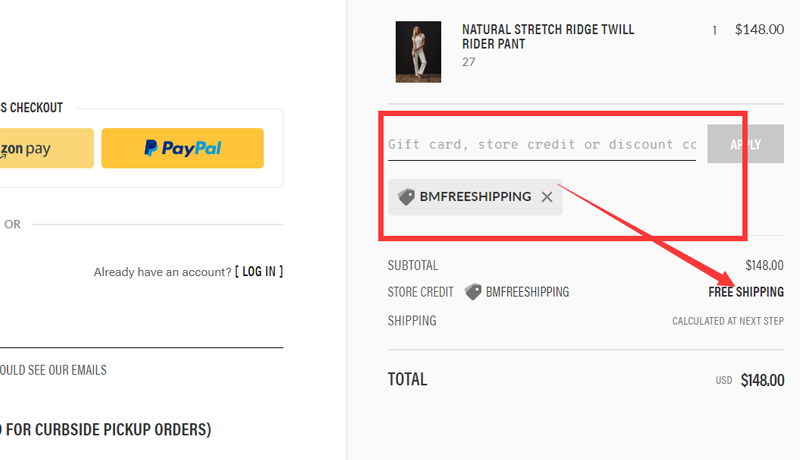Remove the BMFREESHIPPING code with the X
Viewport: 800px width, 460px height.
[x=547, y=197]
